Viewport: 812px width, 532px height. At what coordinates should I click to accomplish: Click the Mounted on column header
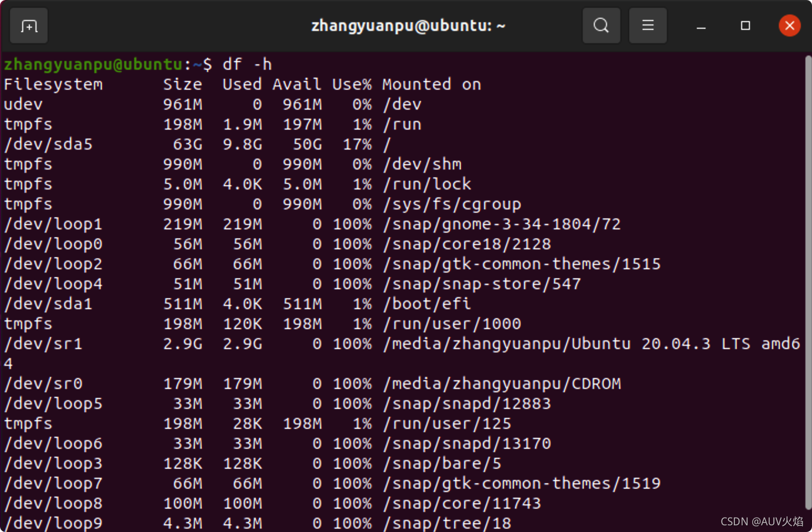(x=431, y=84)
